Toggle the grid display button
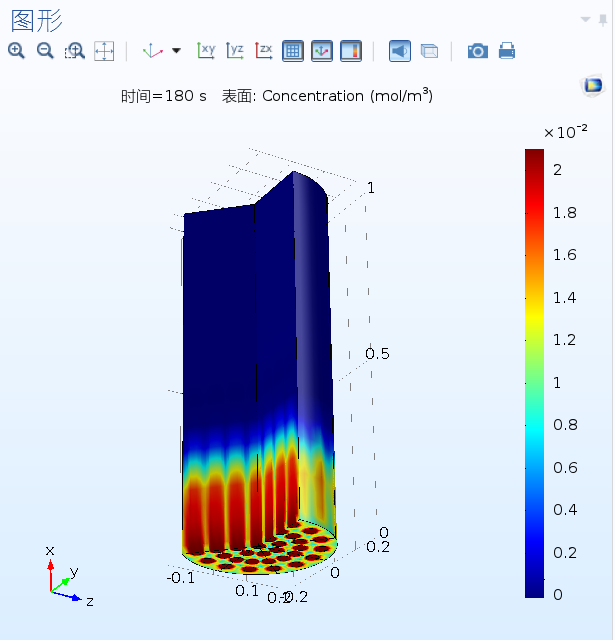Viewport: 615px width, 640px height. (x=293, y=51)
